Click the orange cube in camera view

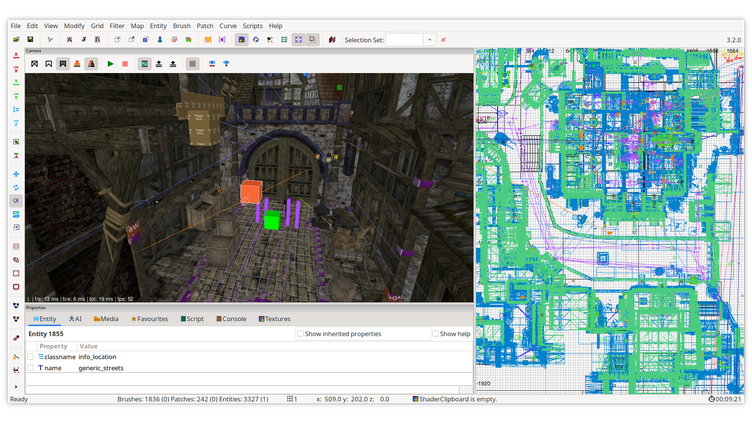click(250, 192)
